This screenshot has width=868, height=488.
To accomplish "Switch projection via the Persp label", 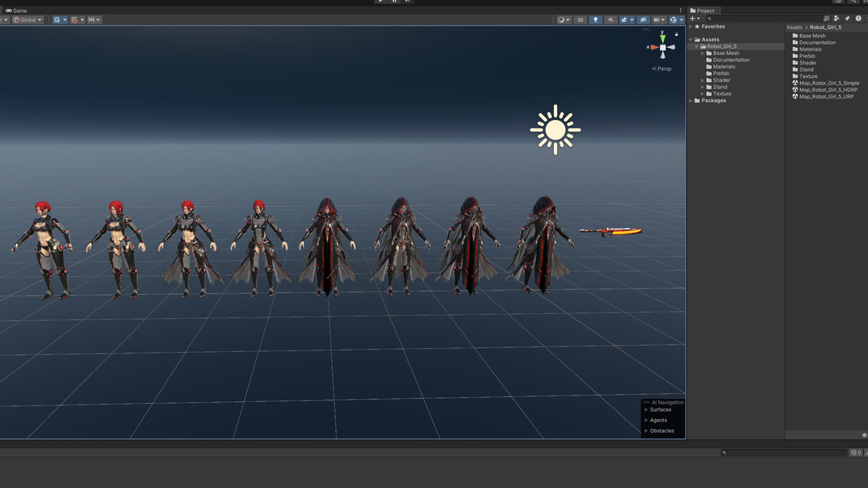I will point(662,69).
